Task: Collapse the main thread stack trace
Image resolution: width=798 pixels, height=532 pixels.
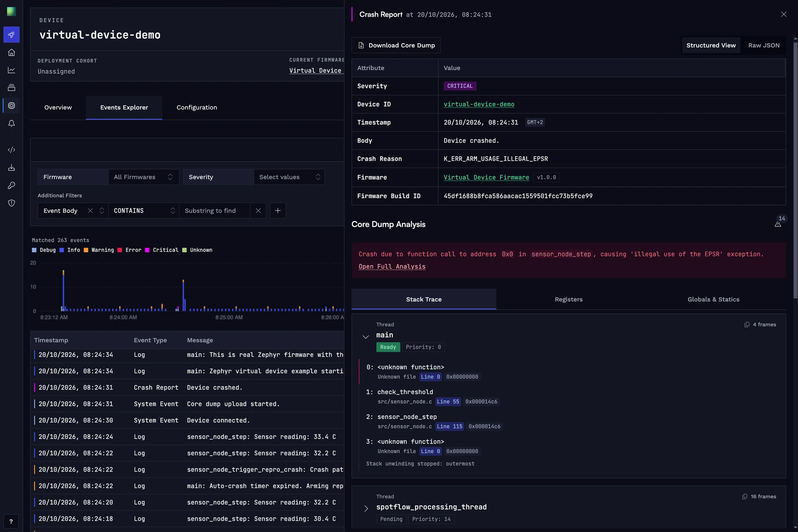Action: pos(366,337)
